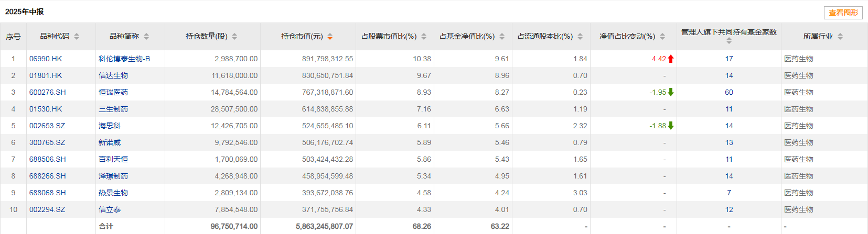Click the 查看图形 button
The image size is (868, 234).
pyautogui.click(x=843, y=13)
